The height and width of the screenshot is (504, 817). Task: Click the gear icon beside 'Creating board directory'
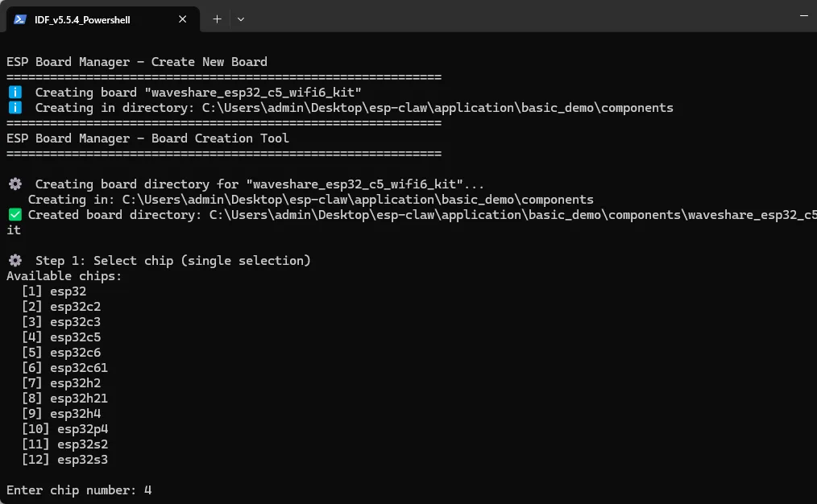pyautogui.click(x=15, y=184)
